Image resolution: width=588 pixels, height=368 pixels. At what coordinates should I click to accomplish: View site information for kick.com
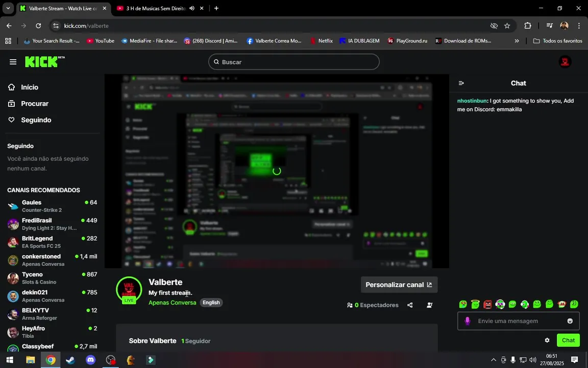point(56,26)
